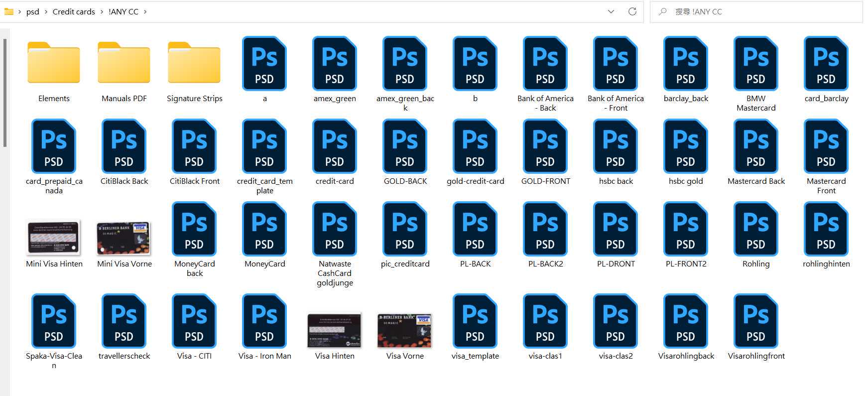The image size is (868, 396).
Task: Expand the chevron after psd breadcrumb
Action: (46, 12)
